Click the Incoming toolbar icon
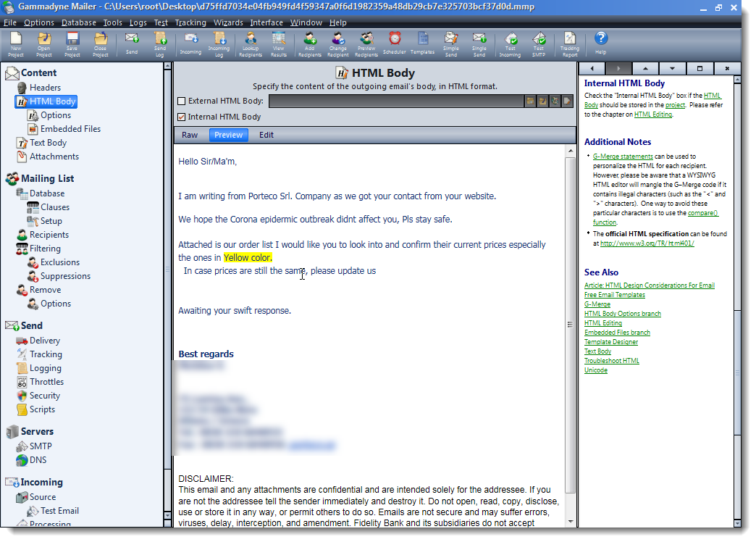The image size is (756, 542). 191,43
